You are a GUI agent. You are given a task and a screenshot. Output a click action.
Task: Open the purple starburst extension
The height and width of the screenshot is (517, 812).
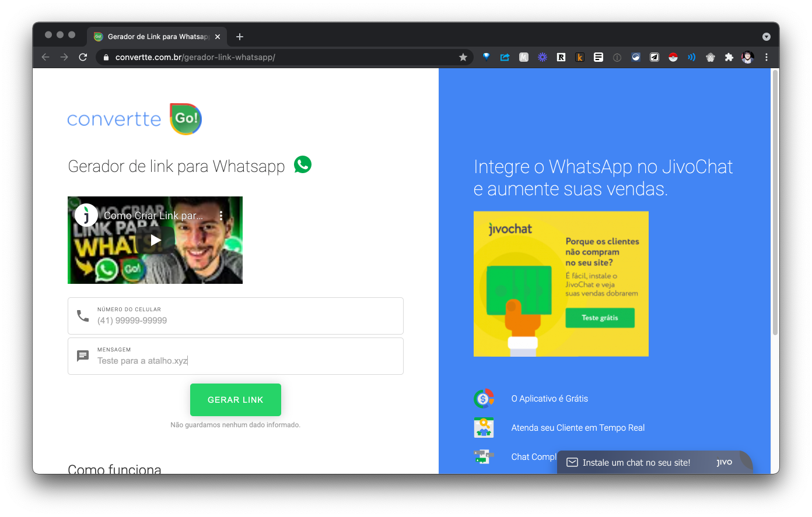(x=542, y=57)
